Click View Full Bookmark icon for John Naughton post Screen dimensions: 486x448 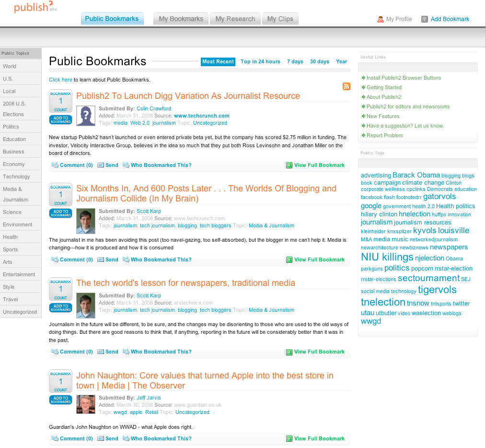289,438
